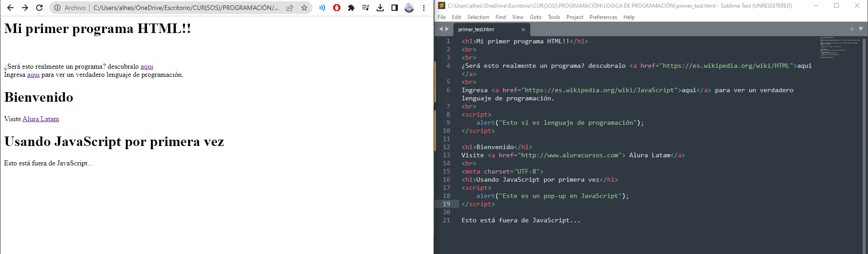Click line number 19 in the gutter
The image size is (868, 254).
447,204
